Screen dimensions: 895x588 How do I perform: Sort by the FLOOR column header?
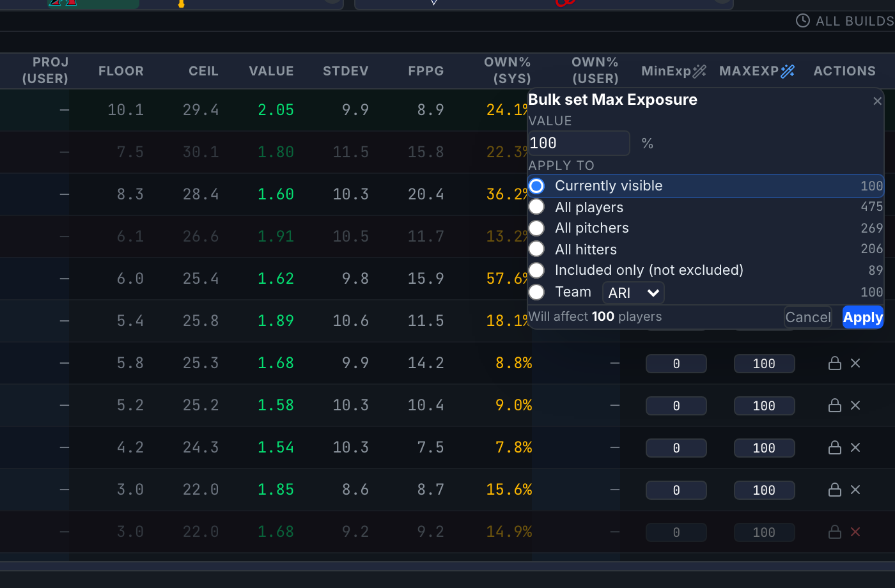(121, 71)
